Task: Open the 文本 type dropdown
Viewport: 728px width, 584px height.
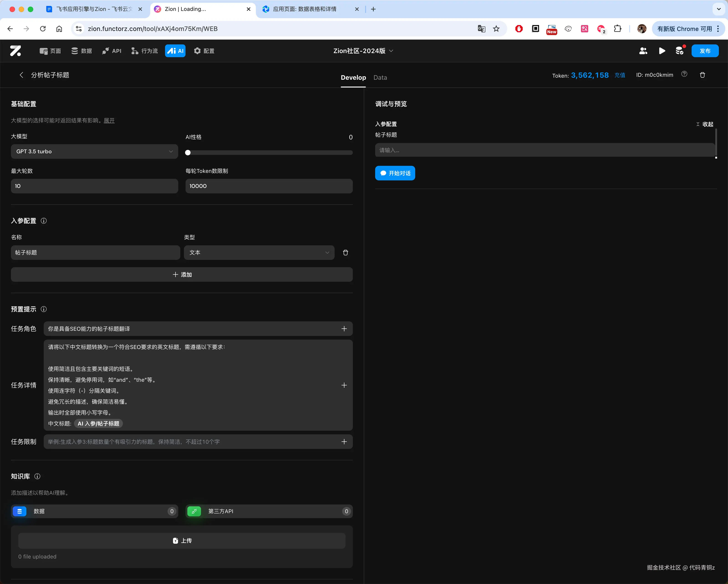Action: pos(259,253)
